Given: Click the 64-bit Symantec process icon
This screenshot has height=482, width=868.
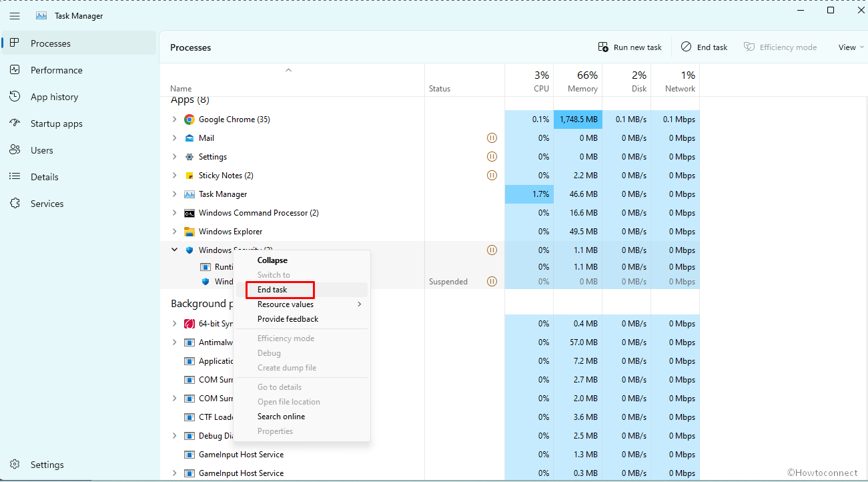Looking at the screenshot, I should click(189, 324).
